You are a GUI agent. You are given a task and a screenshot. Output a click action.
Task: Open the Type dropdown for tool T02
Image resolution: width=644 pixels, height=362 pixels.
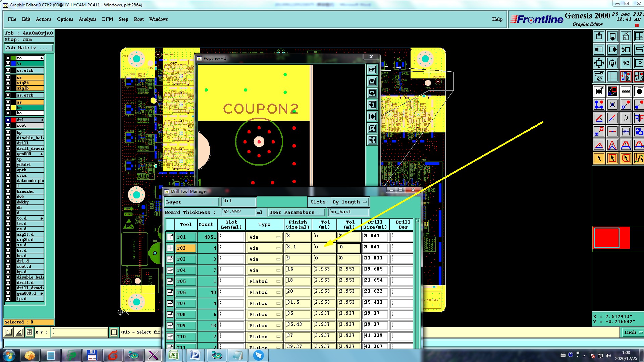point(265,248)
